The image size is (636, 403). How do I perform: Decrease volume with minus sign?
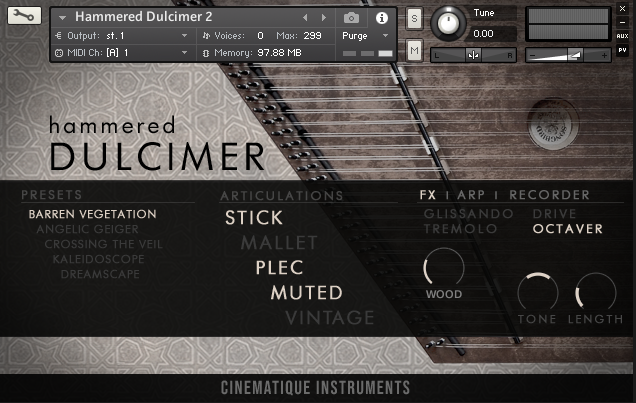(x=533, y=55)
